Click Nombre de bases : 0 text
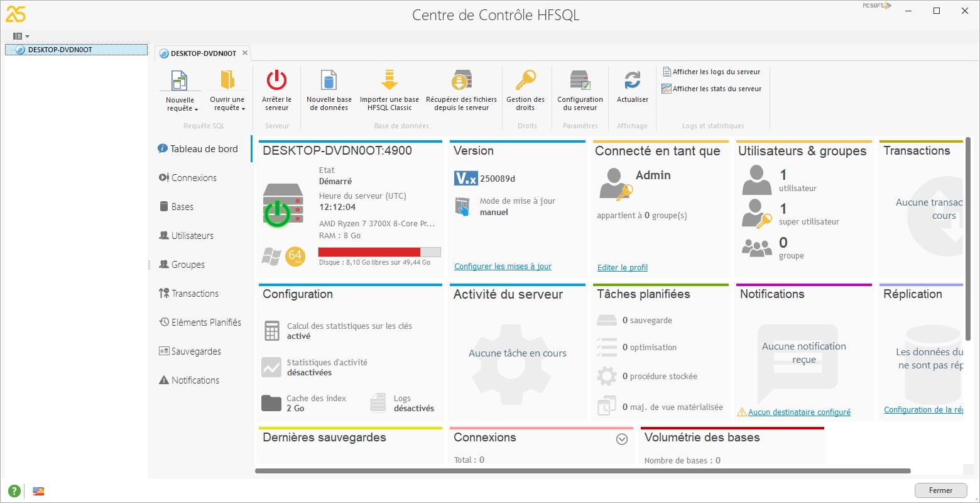The width and height of the screenshot is (980, 503). [682, 460]
